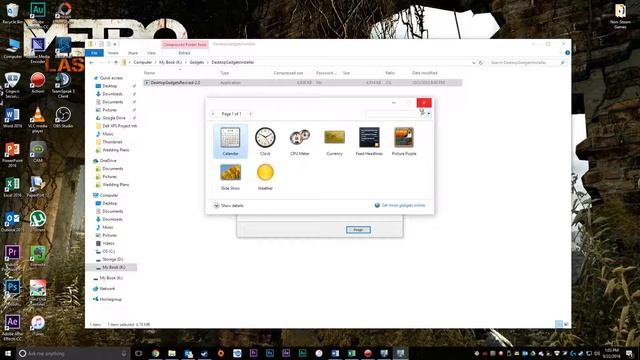Open Google Drive in navigation pane
Viewport: 640px width, 360px height.
[113, 118]
